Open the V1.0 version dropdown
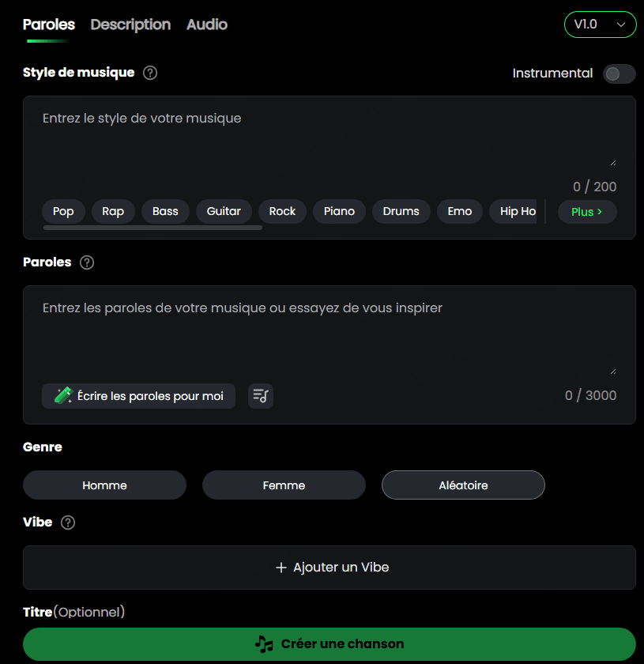 [600, 25]
